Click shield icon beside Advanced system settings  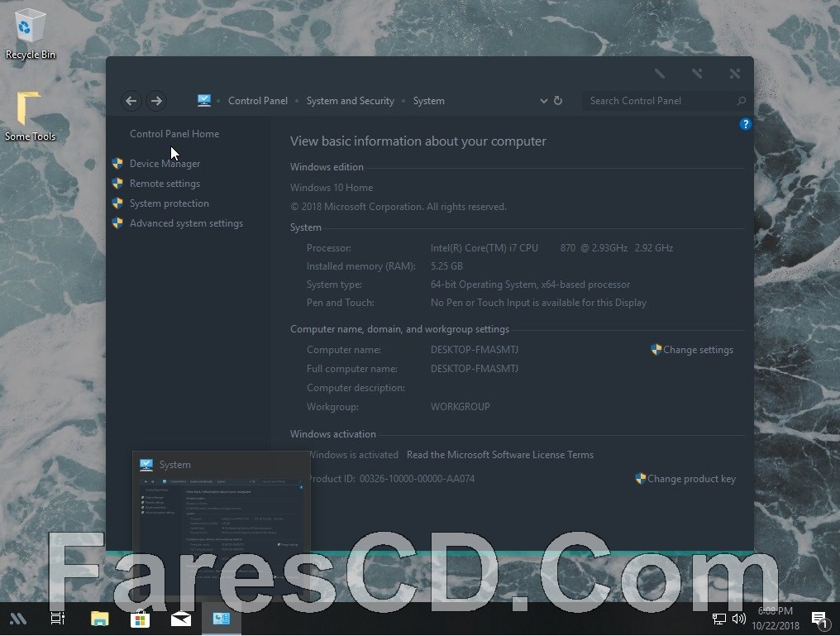pyautogui.click(x=117, y=223)
